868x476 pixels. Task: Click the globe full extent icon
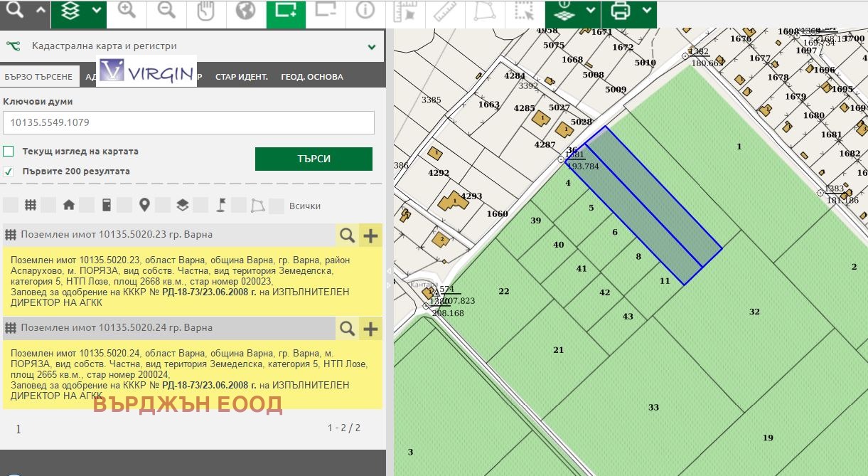click(x=245, y=12)
